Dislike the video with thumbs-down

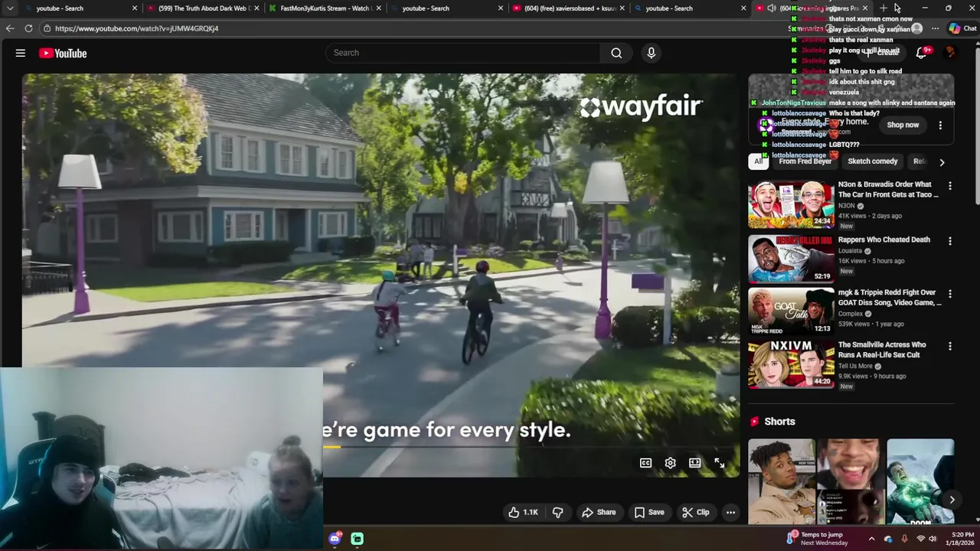pyautogui.click(x=557, y=512)
